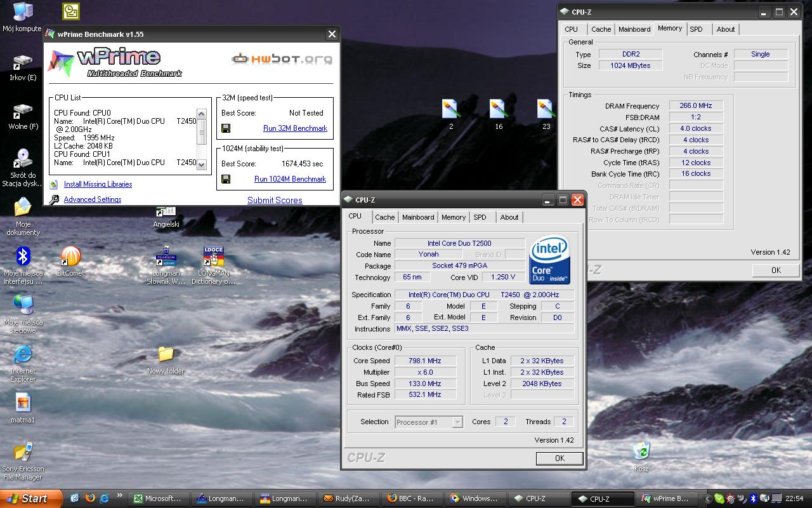The height and width of the screenshot is (508, 812).
Task: Click taskbar clock showing 22:54
Action: click(794, 498)
